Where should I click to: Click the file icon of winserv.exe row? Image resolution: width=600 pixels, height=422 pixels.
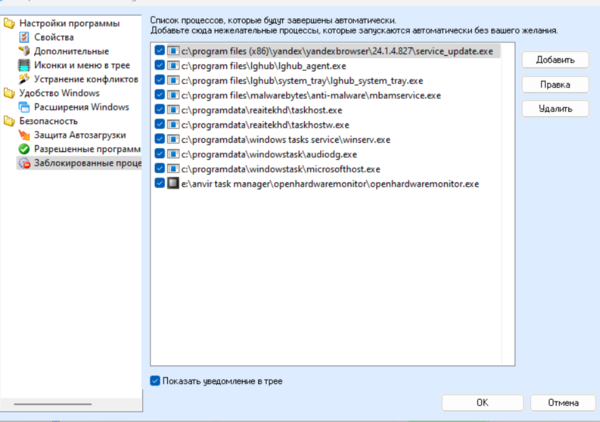click(x=173, y=139)
